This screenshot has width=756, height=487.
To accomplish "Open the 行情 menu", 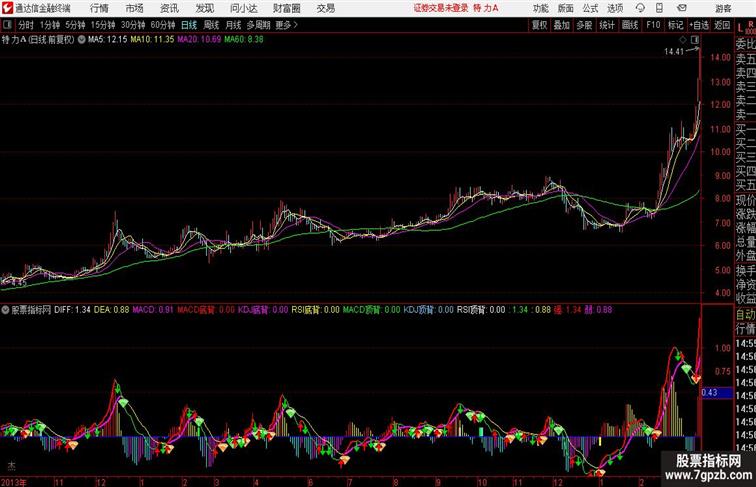I will click(x=99, y=8).
